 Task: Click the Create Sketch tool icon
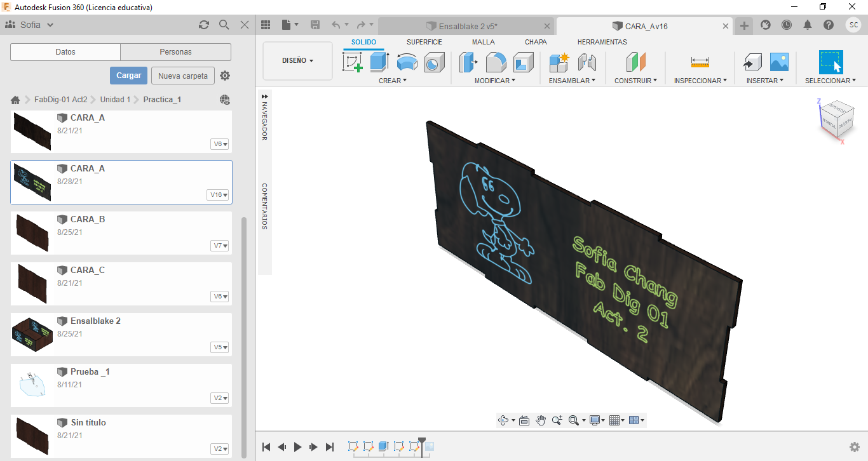coord(352,62)
